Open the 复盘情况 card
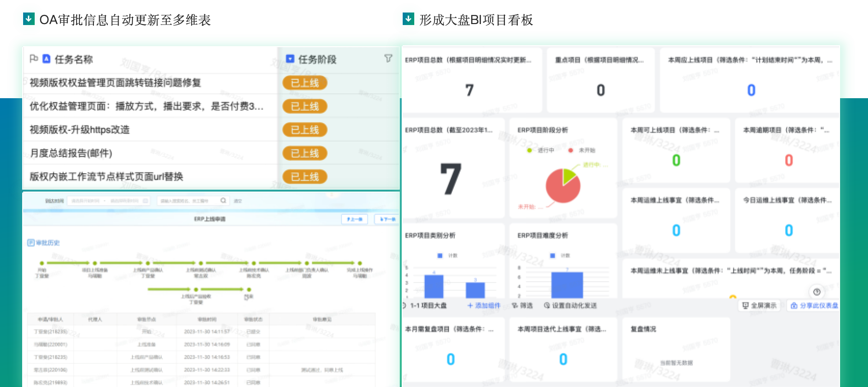 point(676,349)
